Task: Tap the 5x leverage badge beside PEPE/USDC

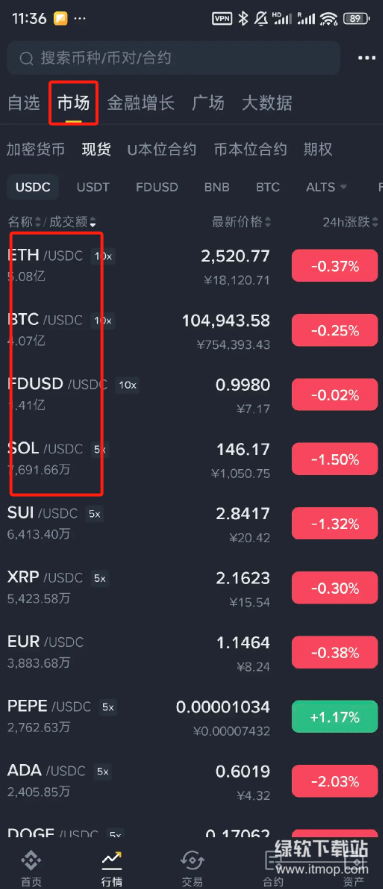Action: (x=108, y=708)
